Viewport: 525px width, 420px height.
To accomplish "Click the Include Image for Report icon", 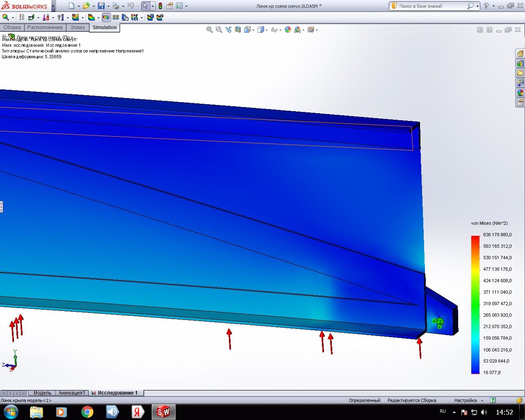I will pos(160,17).
